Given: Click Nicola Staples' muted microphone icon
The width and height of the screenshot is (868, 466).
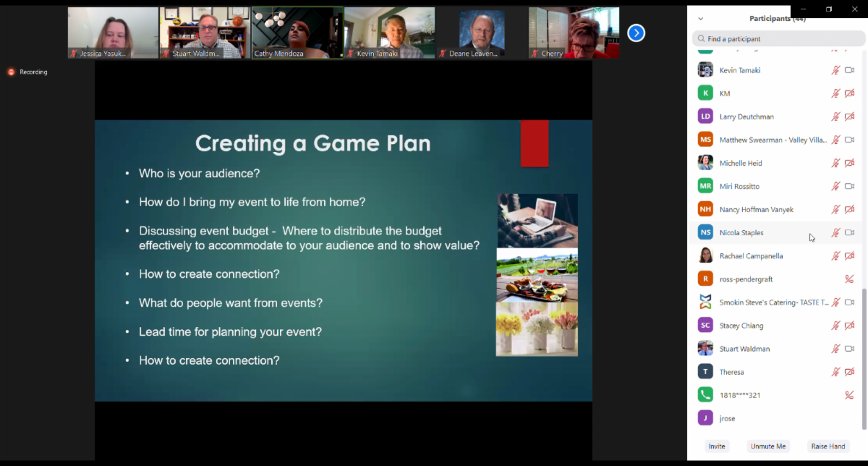Looking at the screenshot, I should click(x=835, y=232).
